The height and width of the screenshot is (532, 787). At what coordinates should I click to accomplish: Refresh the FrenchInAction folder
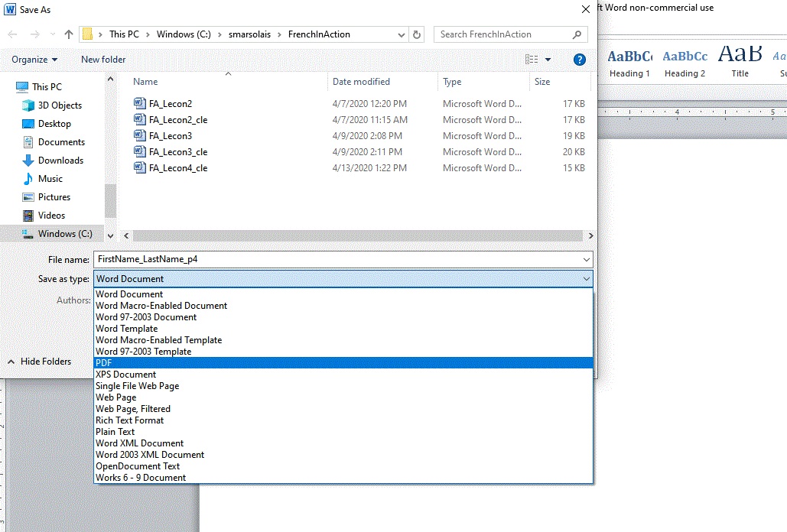pyautogui.click(x=417, y=34)
